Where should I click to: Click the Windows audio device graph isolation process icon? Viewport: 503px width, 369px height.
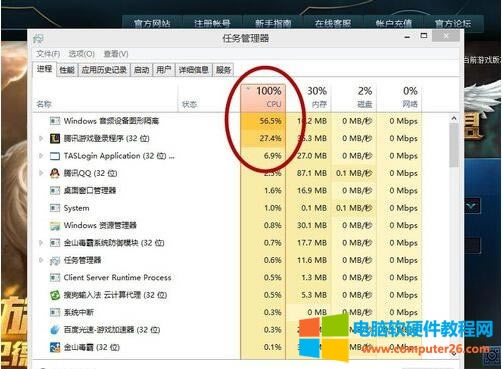55,121
